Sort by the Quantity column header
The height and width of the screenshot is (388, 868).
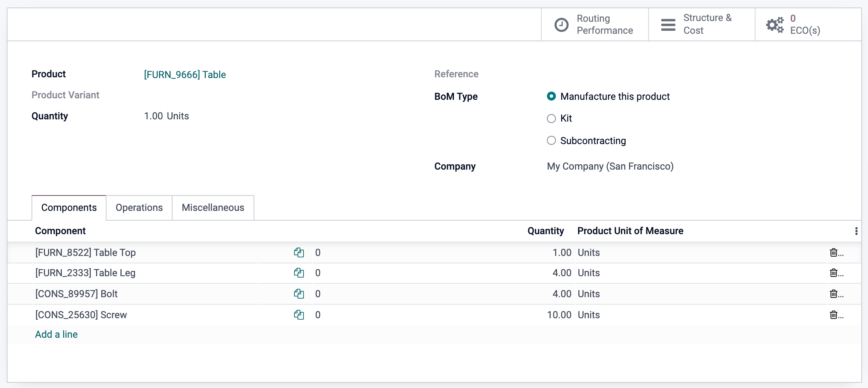pyautogui.click(x=546, y=231)
